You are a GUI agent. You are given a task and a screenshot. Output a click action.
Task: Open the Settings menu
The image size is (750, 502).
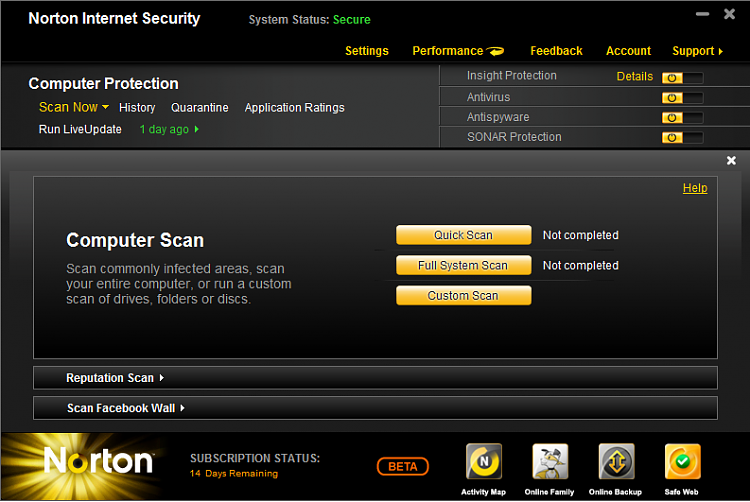point(367,51)
